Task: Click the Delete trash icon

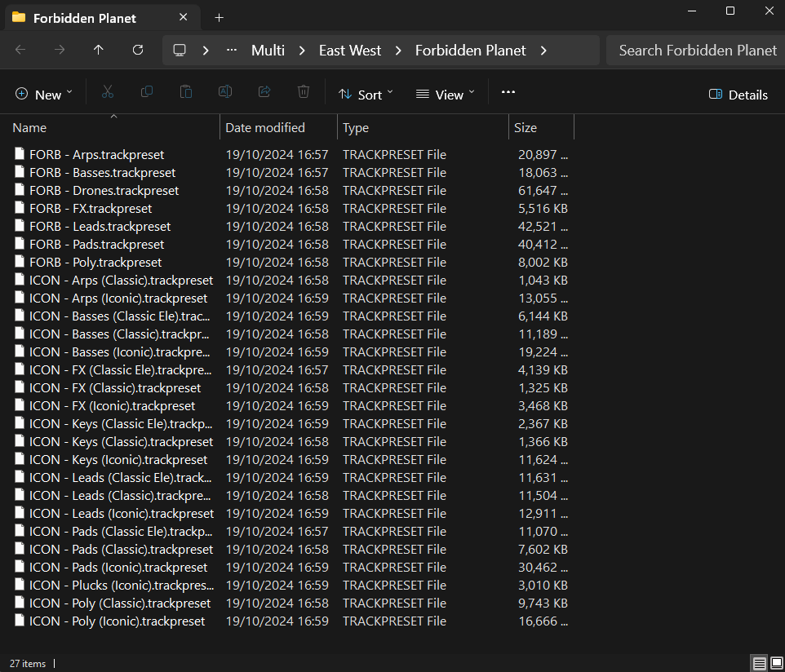Action: click(304, 92)
